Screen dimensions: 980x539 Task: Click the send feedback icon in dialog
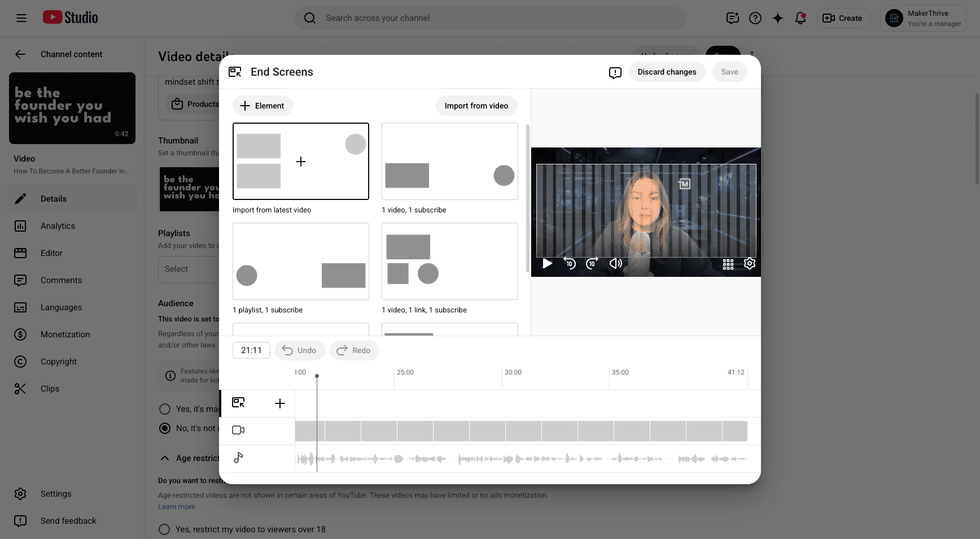(x=615, y=72)
